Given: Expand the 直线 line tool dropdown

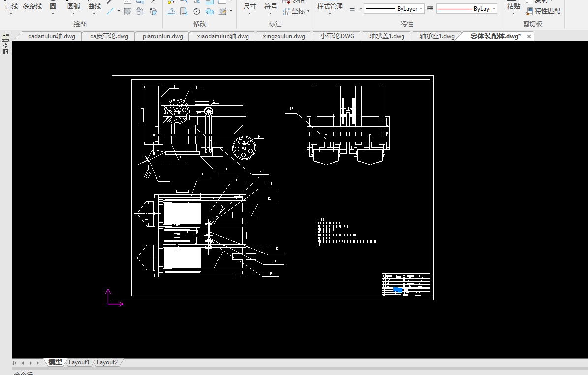Looking at the screenshot, I should [x=11, y=14].
